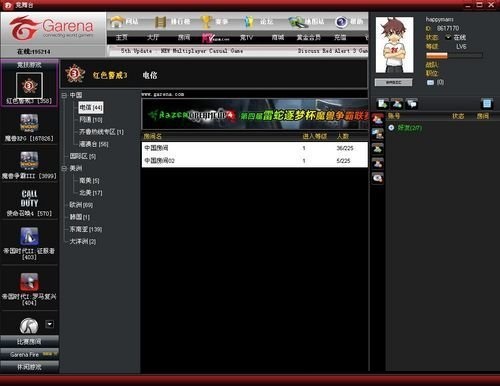
Task: Open the fourth vertical strip user icon
Action: pyautogui.click(x=378, y=163)
